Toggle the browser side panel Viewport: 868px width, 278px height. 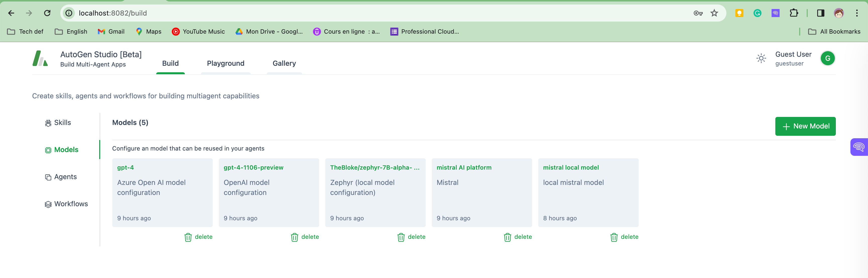(821, 13)
